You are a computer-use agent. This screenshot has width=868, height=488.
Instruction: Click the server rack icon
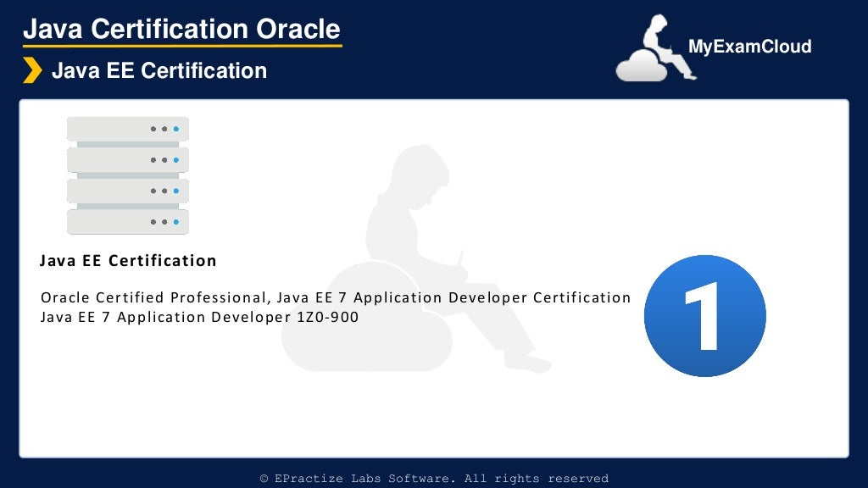point(128,175)
